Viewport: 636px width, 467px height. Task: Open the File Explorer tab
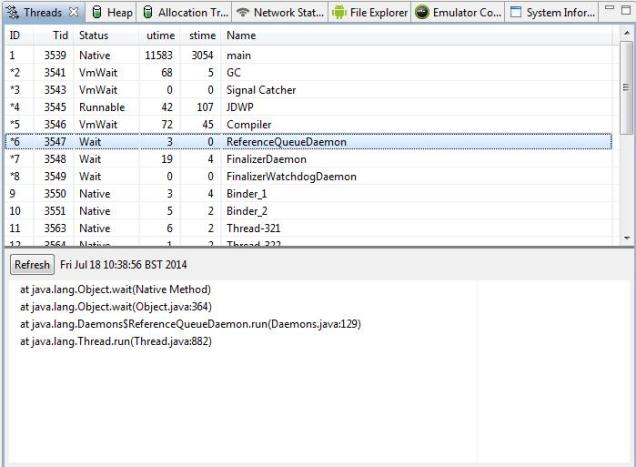(x=370, y=12)
